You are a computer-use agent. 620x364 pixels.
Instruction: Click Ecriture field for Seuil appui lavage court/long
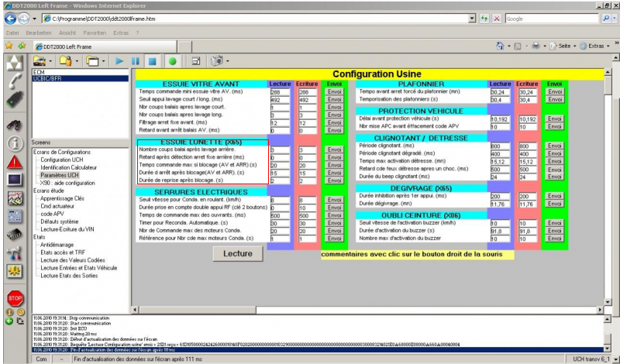308,100
